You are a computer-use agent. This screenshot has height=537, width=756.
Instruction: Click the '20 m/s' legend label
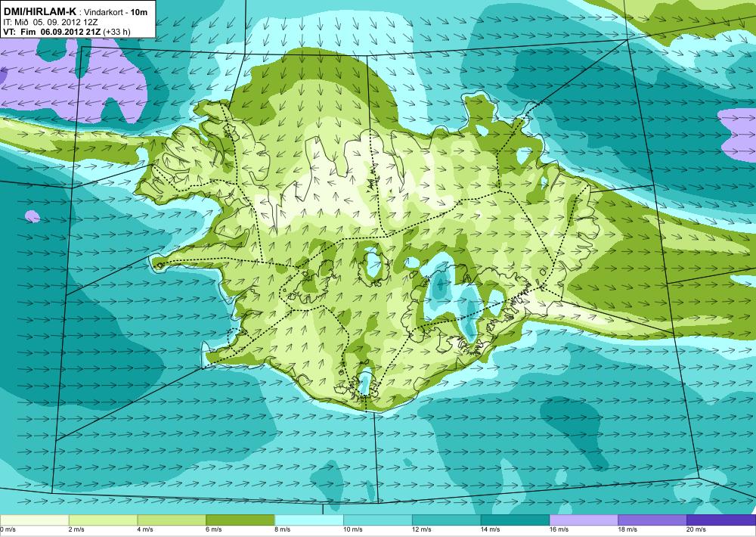click(697, 529)
